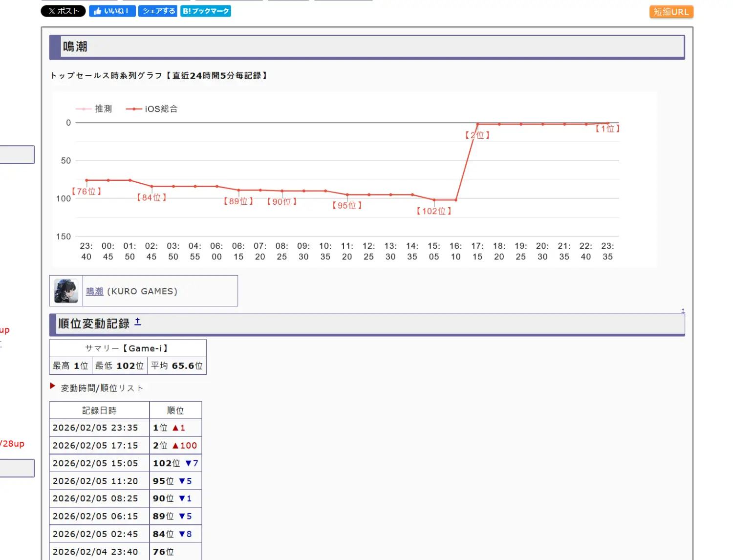Open the 鳴潮 game title link
Image resolution: width=733 pixels, height=560 pixels.
(94, 291)
